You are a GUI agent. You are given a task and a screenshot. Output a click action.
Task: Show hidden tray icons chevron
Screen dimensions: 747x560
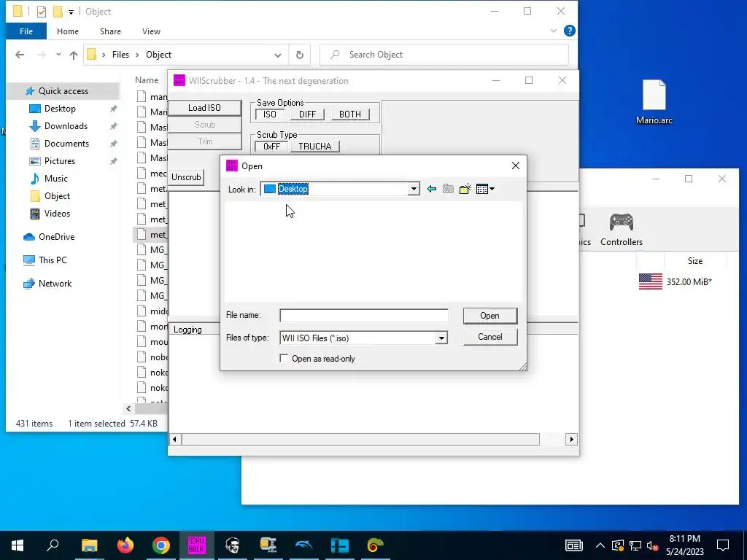(x=600, y=545)
